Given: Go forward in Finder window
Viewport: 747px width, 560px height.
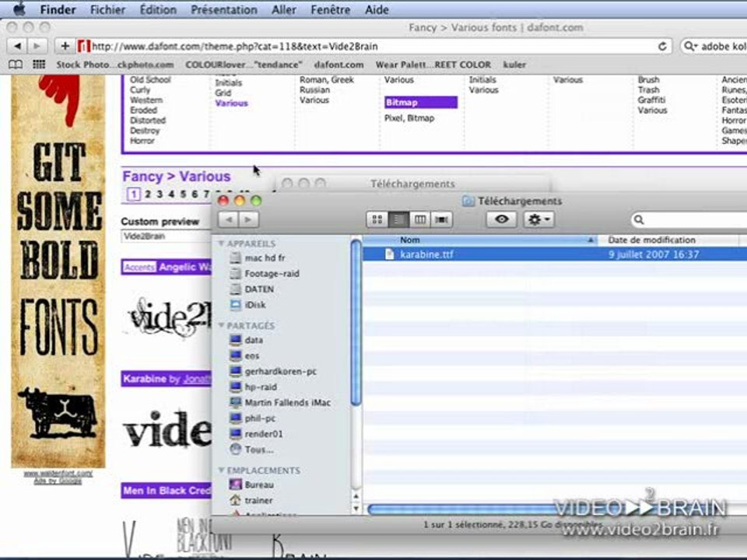Looking at the screenshot, I should pos(249,219).
